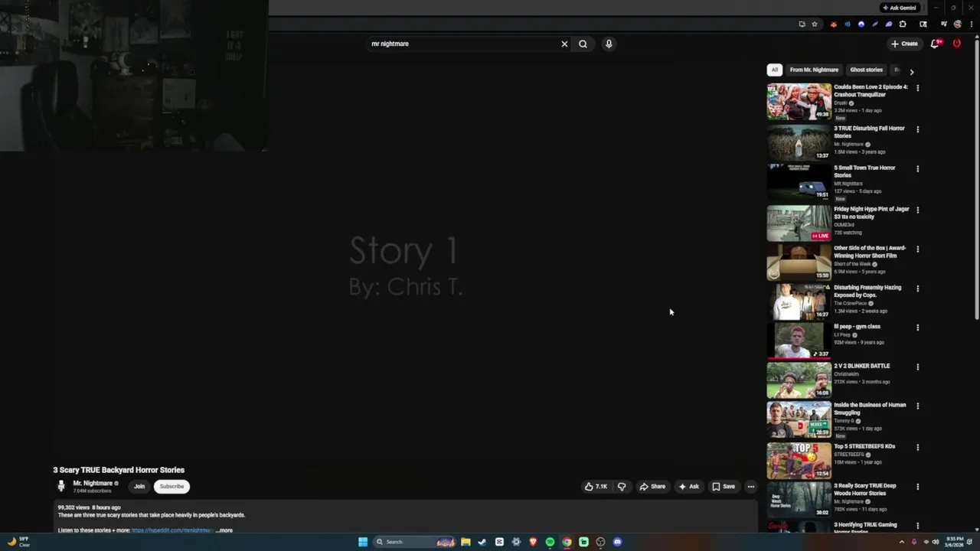
Task: Click the Install app icon in address bar
Action: tap(802, 24)
